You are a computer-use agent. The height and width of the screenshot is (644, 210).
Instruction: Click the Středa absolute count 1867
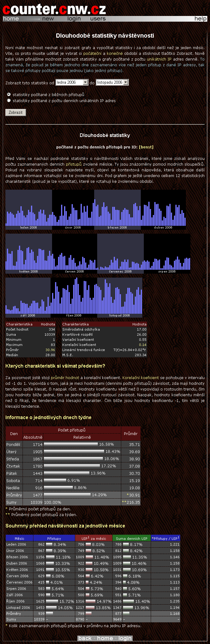click(38, 459)
